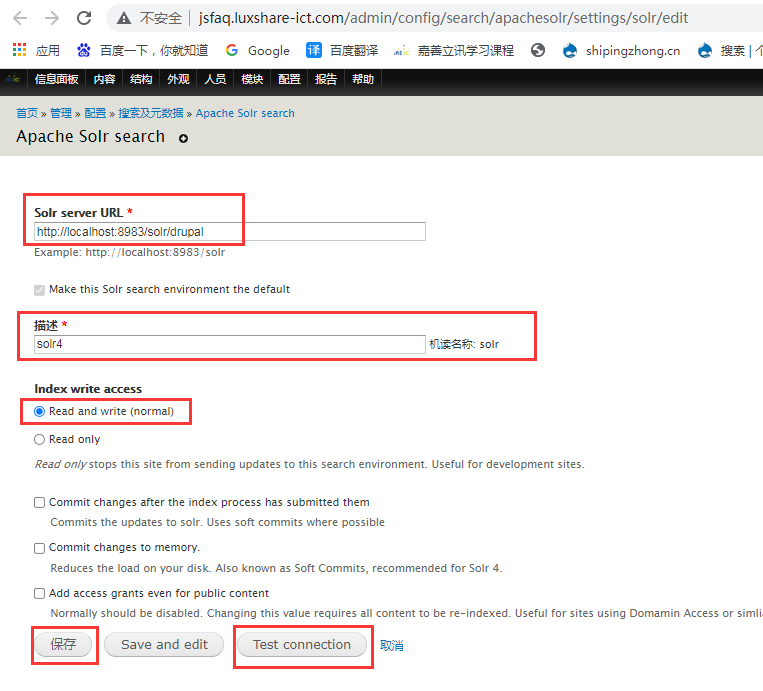Go to 首页 breadcrumb link
This screenshot has height=691, width=763.
[27, 113]
